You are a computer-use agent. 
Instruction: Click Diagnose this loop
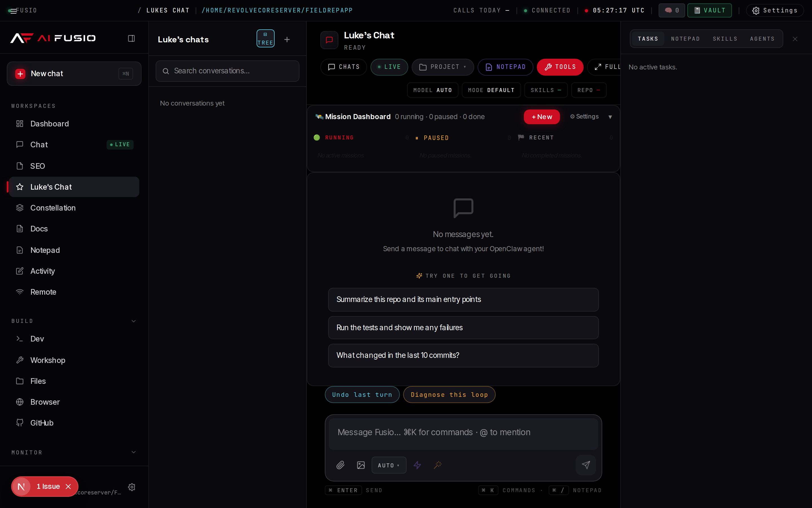[449, 395]
